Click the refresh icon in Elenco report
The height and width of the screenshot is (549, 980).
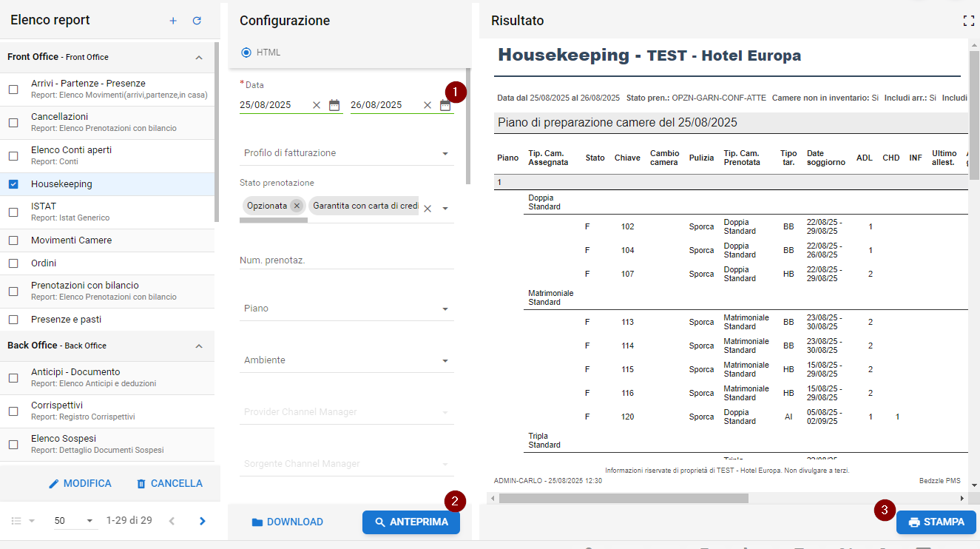pyautogui.click(x=197, y=21)
